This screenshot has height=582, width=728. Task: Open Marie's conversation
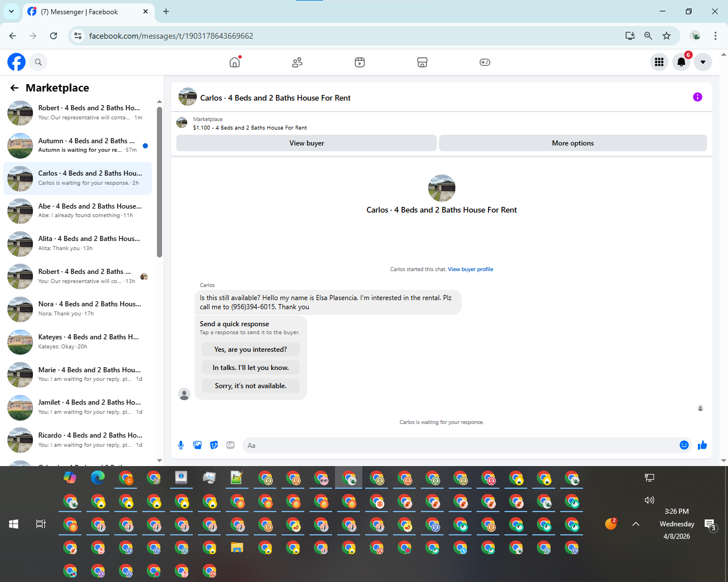pyautogui.click(x=78, y=375)
